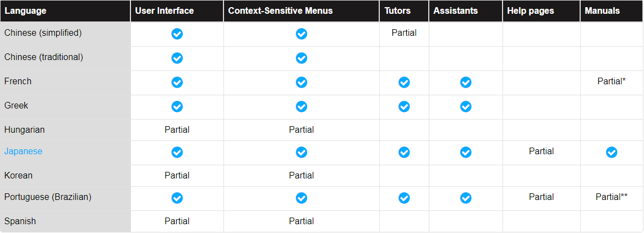Image resolution: width=644 pixels, height=233 pixels.
Task: Click Japanese Assistants checkmark icon
Action: point(466,153)
